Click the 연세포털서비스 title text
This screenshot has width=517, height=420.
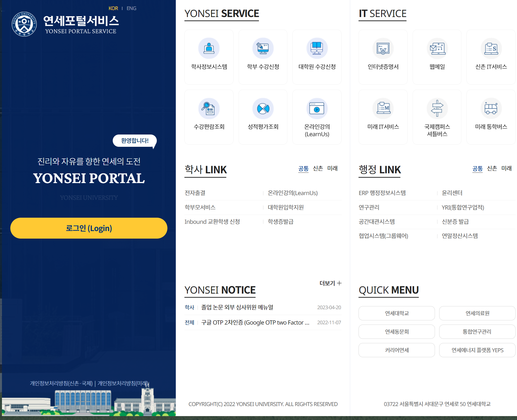(x=81, y=21)
